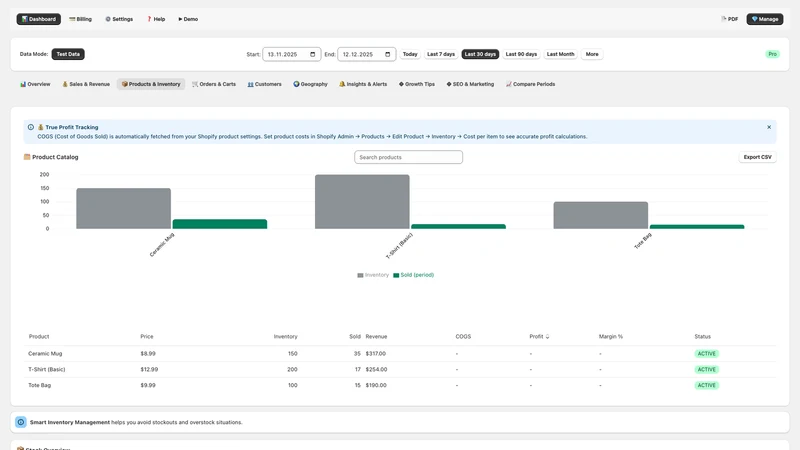Toggle the Test Data mode
Screen dimensions: 800x450
point(68,54)
